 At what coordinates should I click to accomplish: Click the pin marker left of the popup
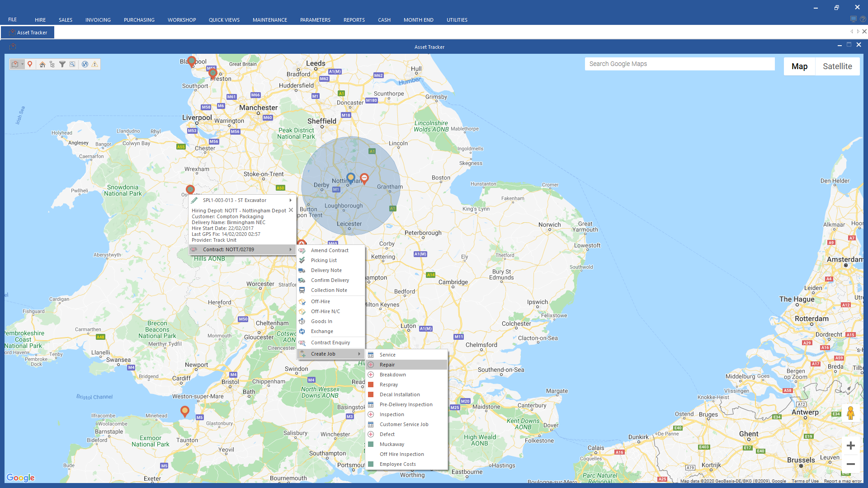coord(190,190)
